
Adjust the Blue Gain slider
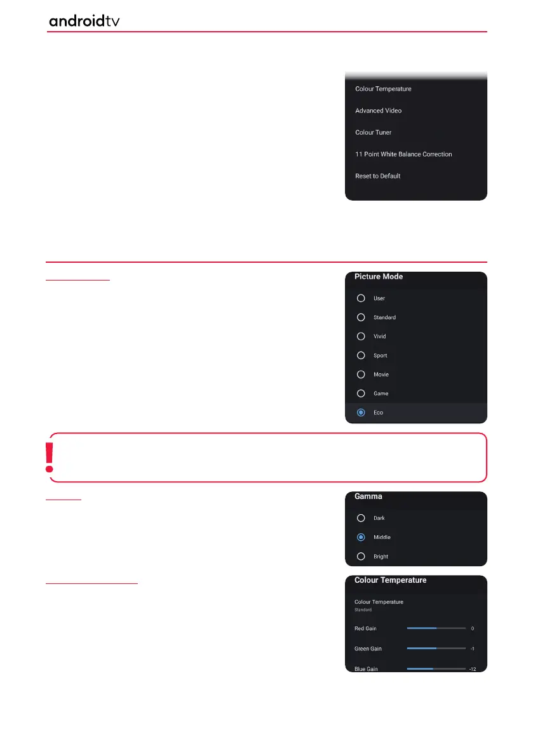point(436,669)
